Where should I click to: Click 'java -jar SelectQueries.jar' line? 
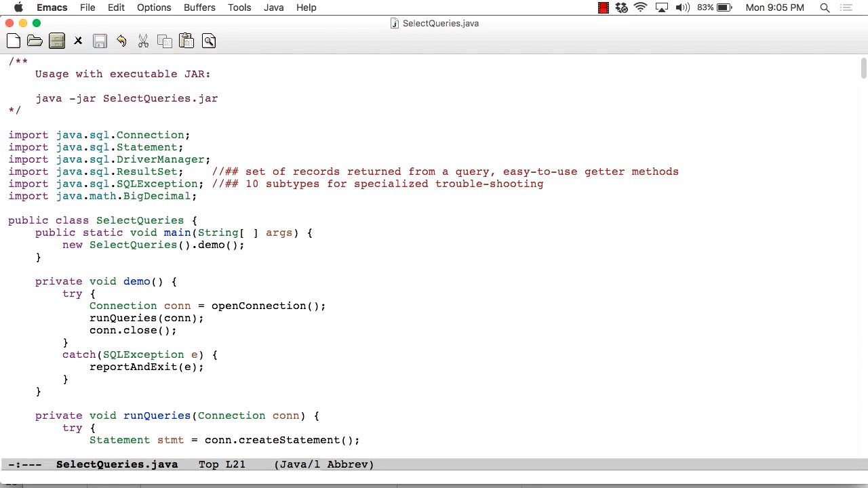tap(127, 98)
